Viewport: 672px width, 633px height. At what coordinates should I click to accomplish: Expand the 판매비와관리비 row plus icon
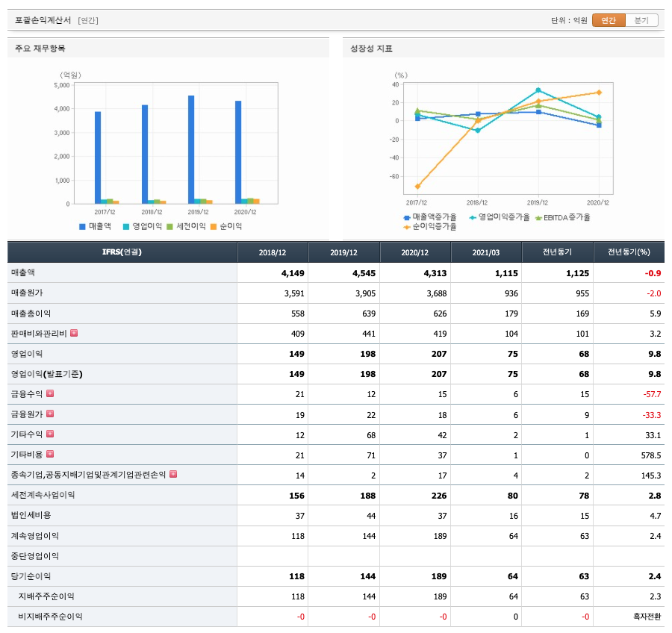point(74,333)
